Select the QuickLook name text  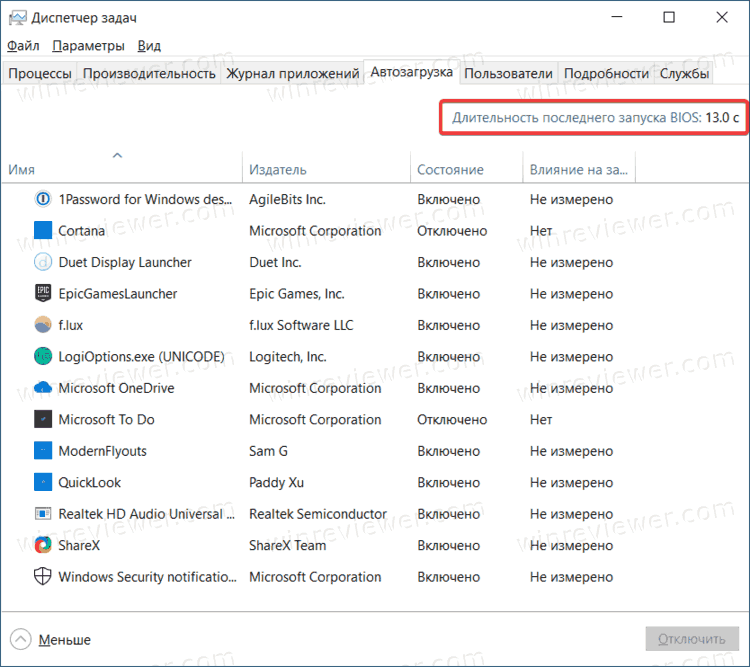[x=89, y=482]
